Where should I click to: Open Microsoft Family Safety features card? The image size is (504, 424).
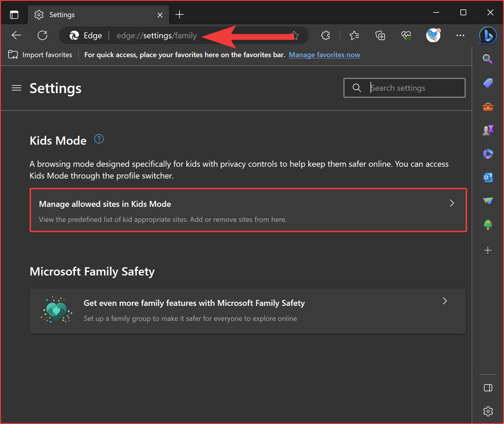tap(248, 311)
